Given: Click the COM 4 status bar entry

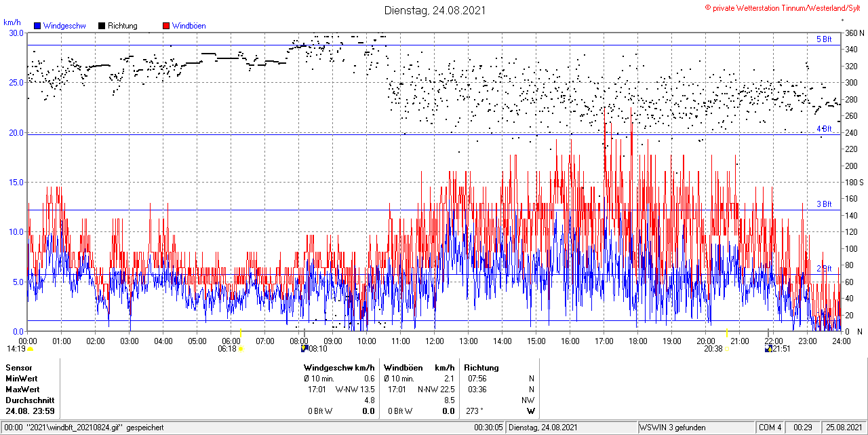Looking at the screenshot, I should click(x=770, y=428).
